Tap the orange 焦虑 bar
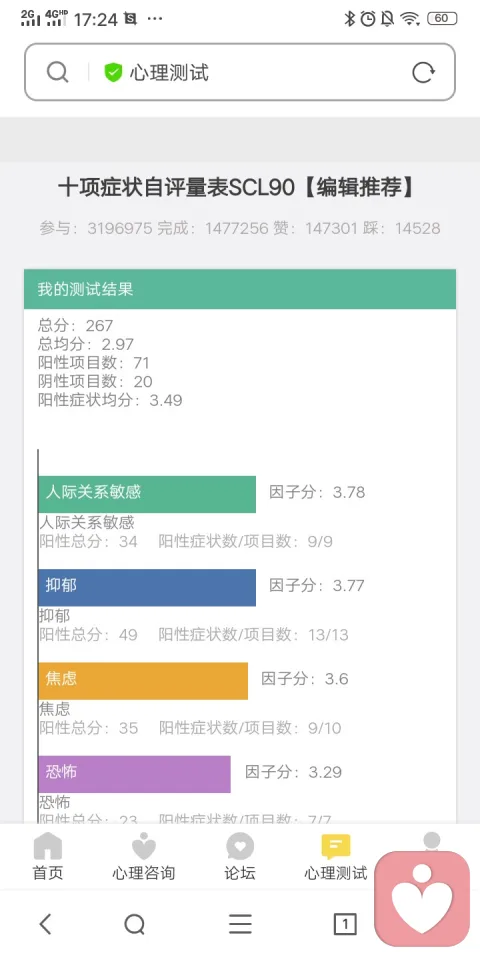 (143, 681)
